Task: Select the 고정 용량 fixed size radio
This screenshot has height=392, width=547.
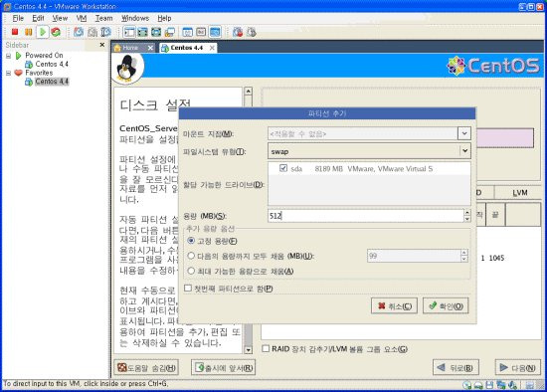Action: (x=191, y=241)
